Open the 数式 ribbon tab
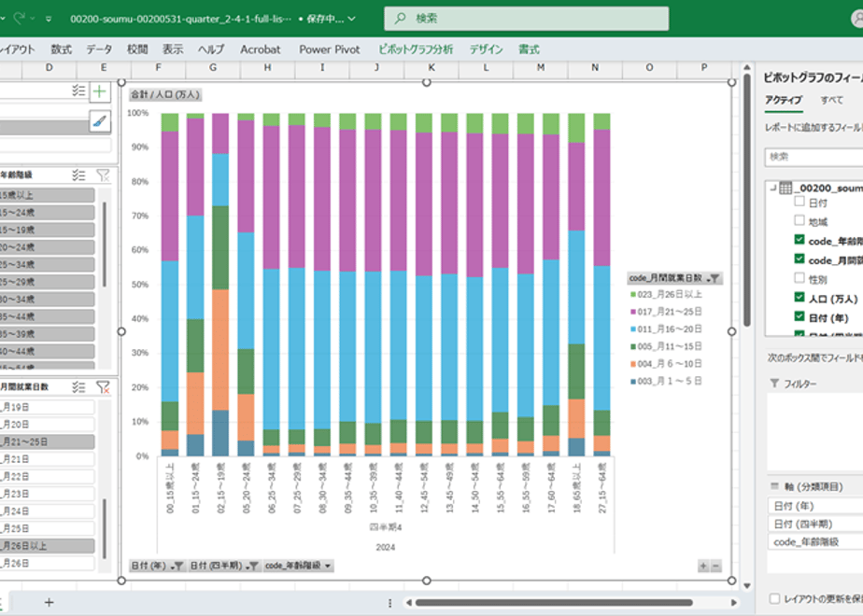Screen dimensions: 863x616 pyautogui.click(x=61, y=49)
